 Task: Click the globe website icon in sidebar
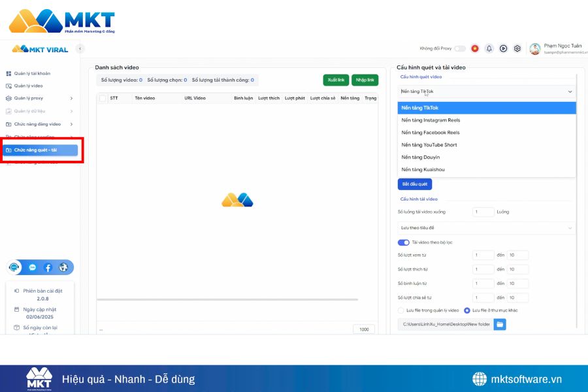pos(63,267)
